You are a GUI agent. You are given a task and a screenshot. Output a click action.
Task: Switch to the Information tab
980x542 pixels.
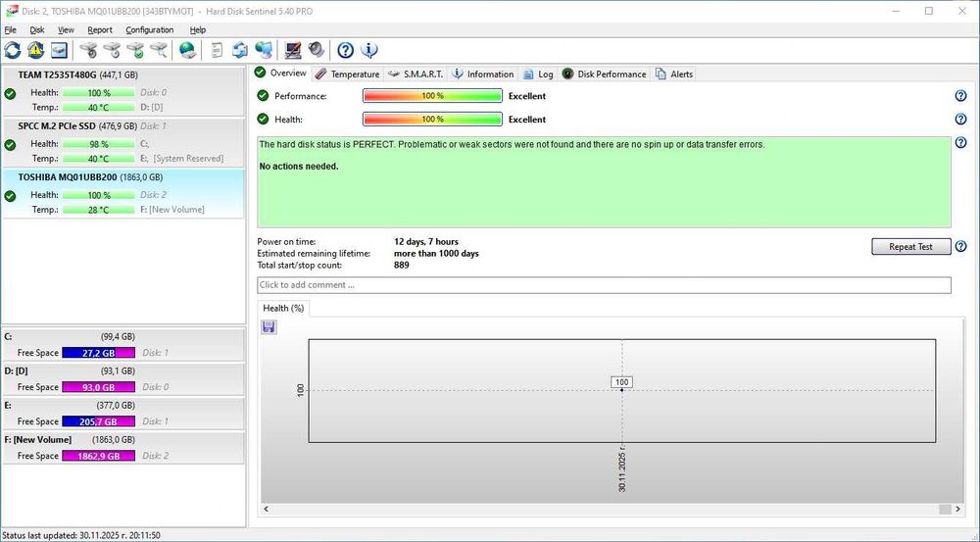[x=482, y=74]
